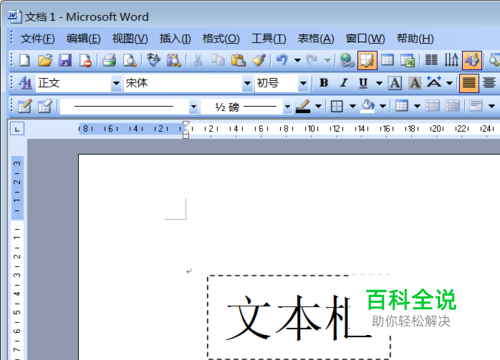Open the 格式(O) menu
This screenshot has width=500, height=360.
tap(221, 39)
